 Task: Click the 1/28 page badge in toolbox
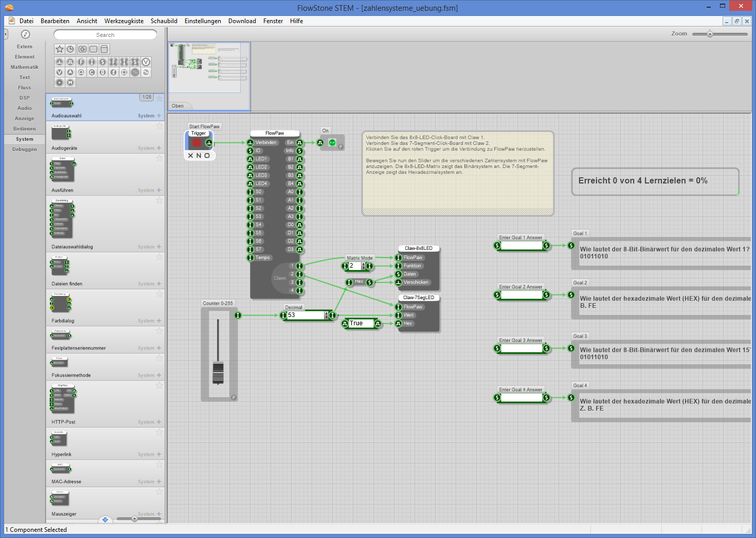(147, 97)
